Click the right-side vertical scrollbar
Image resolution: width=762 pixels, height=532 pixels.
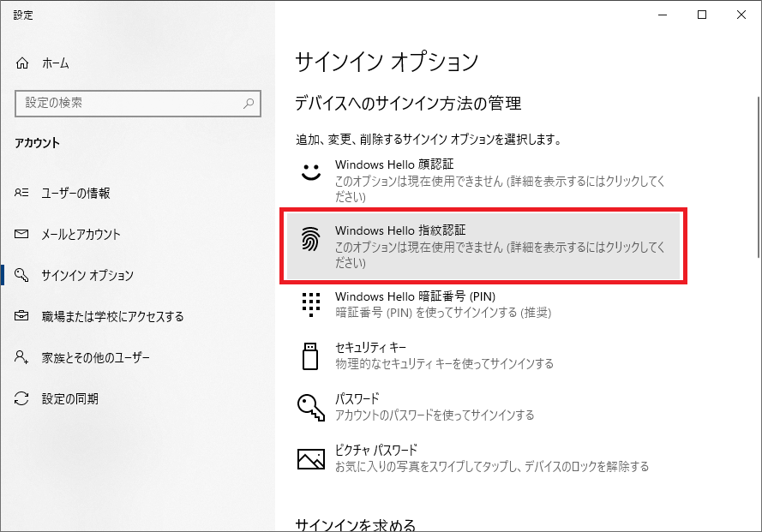click(x=758, y=177)
